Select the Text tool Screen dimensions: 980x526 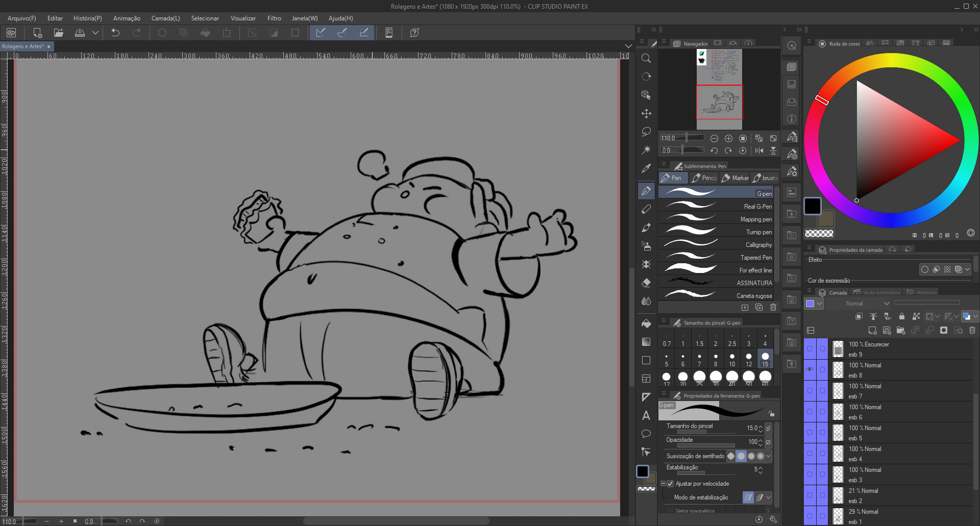tap(646, 415)
